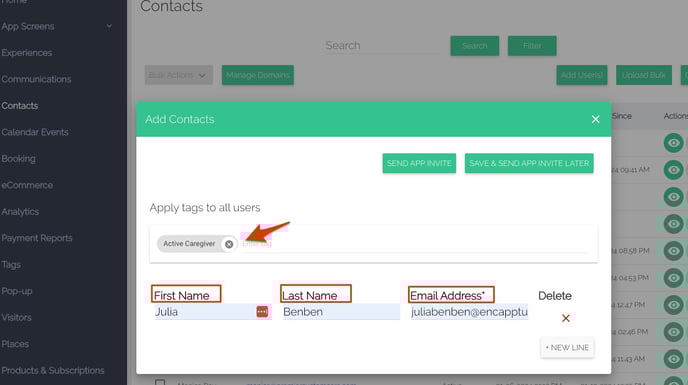Viewport: 688px width, 385px height.
Task: Select Contacts in the sidebar
Action: coord(20,106)
